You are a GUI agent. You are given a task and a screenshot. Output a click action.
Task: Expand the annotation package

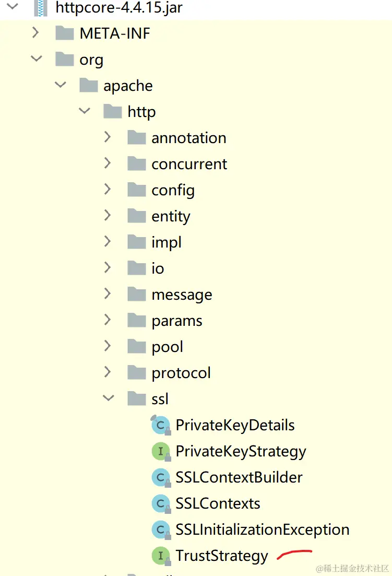click(x=108, y=137)
